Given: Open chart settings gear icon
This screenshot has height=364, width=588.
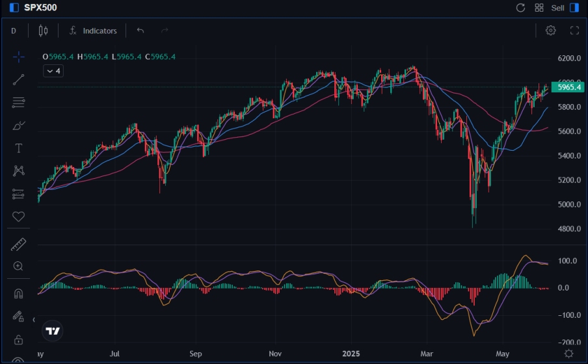Looking at the screenshot, I should pos(551,31).
